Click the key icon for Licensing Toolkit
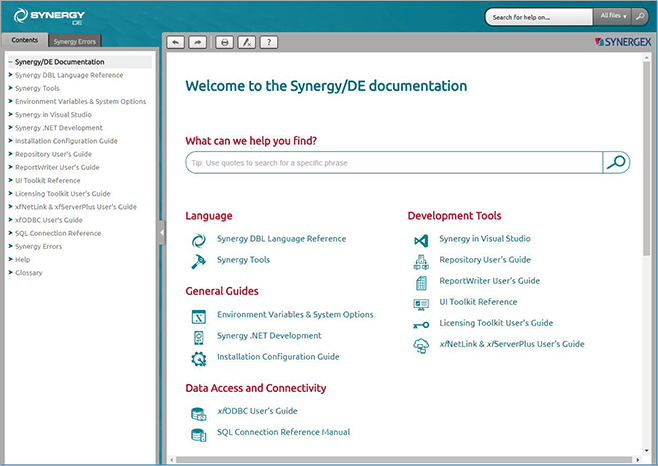658x466 pixels. tap(421, 325)
